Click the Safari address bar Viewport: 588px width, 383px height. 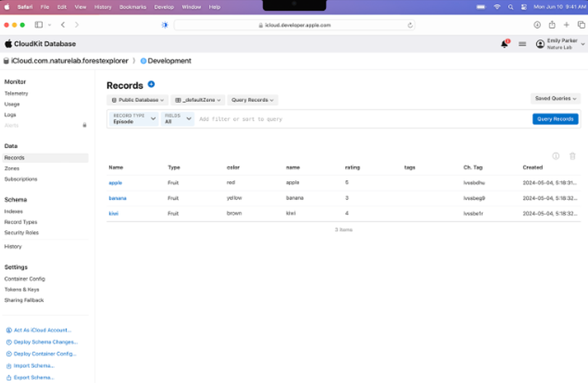coord(295,25)
